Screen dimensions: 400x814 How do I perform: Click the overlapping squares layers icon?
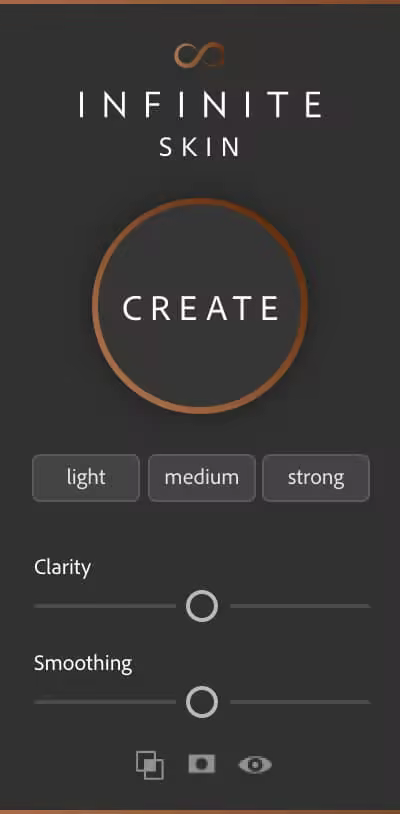(150, 765)
